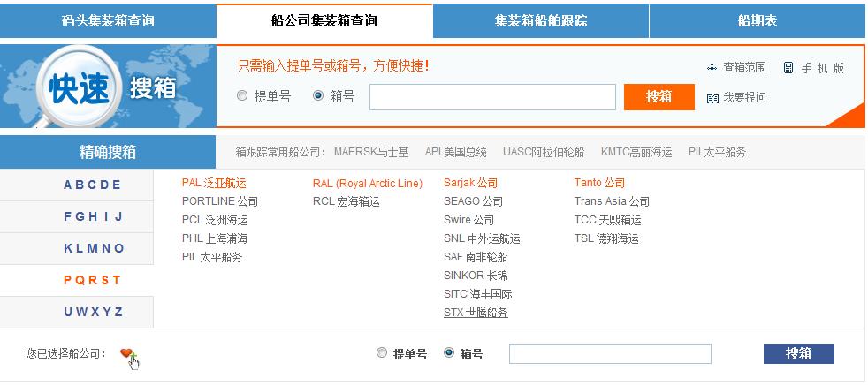Viewport: 868px width, 385px height.
Task: Go to the 集装箱船舶跟踪 tab
Action: coord(540,20)
